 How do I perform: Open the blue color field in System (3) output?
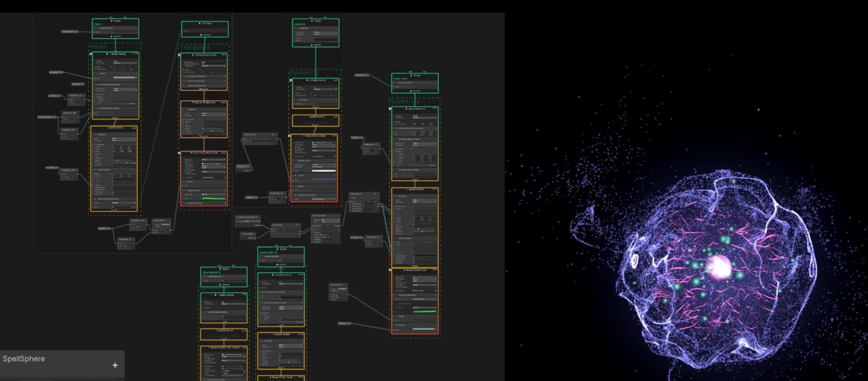pyautogui.click(x=324, y=179)
